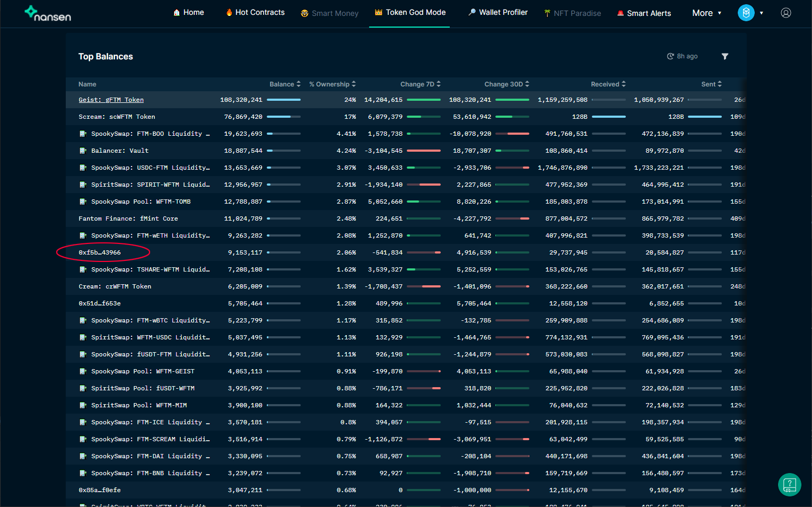Click contract icon for SpookySwap: FTM-SCREAM
The image size is (812, 507).
click(83, 439)
